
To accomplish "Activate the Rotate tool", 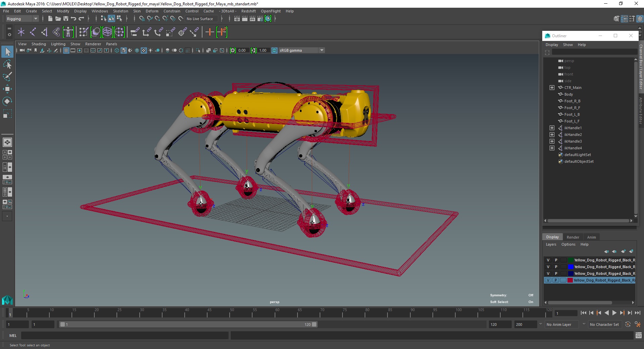I will [x=7, y=101].
